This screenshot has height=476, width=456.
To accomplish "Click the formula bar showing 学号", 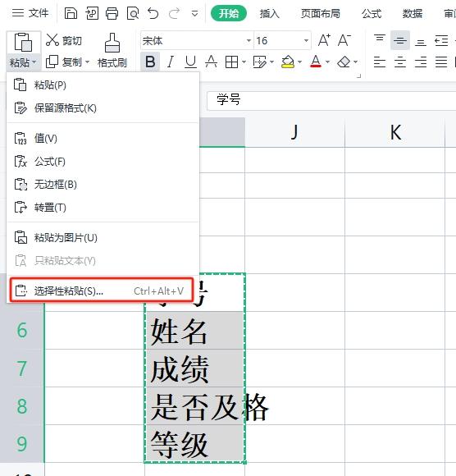I will click(331, 100).
